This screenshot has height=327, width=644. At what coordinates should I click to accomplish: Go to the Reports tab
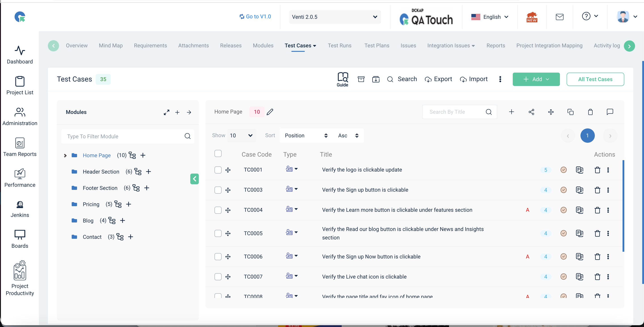pos(496,46)
